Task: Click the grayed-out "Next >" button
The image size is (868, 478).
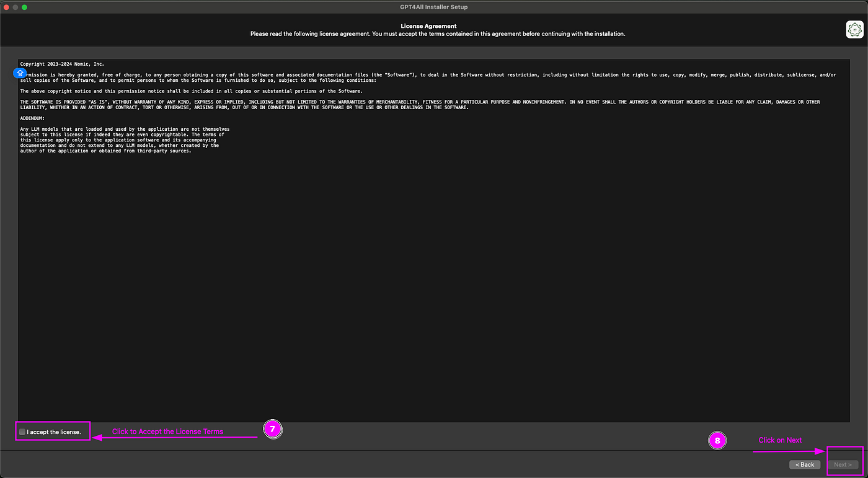Action: pyautogui.click(x=843, y=464)
